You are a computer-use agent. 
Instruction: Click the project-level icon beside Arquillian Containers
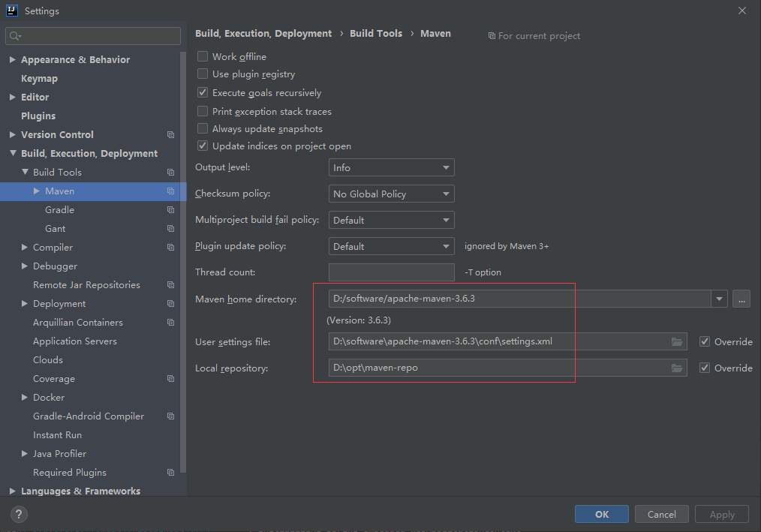(x=171, y=323)
